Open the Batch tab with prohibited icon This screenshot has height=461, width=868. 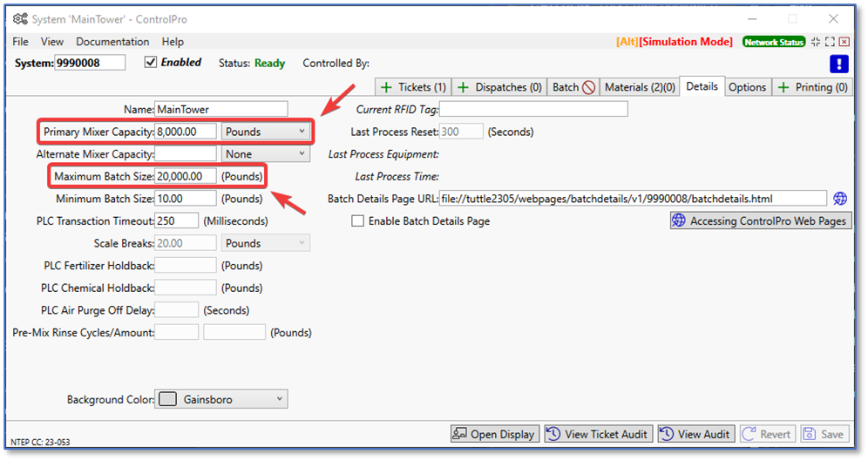click(574, 87)
